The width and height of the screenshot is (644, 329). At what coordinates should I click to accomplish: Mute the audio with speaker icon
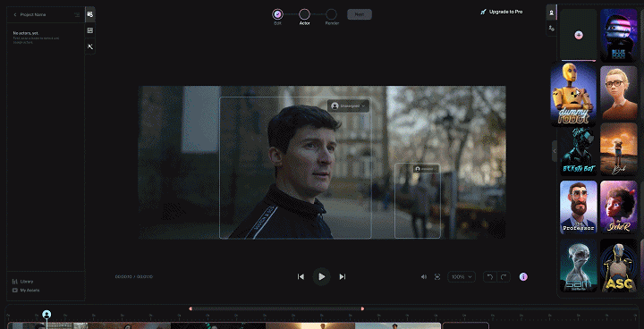pos(423,277)
